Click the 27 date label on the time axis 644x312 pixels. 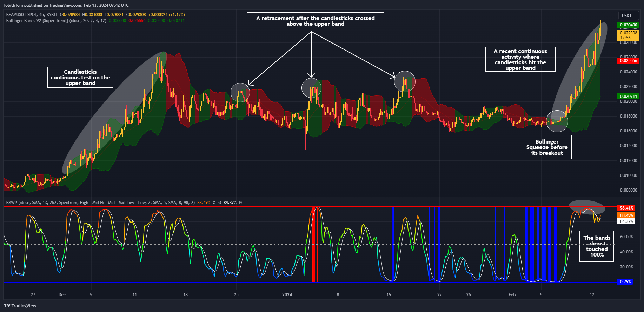coord(33,295)
